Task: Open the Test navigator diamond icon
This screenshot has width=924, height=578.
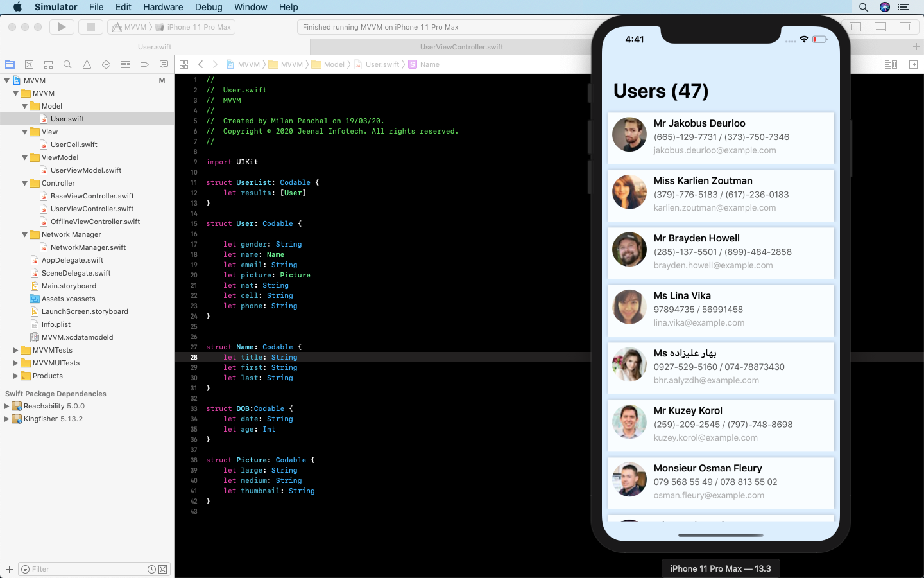Action: click(x=105, y=64)
